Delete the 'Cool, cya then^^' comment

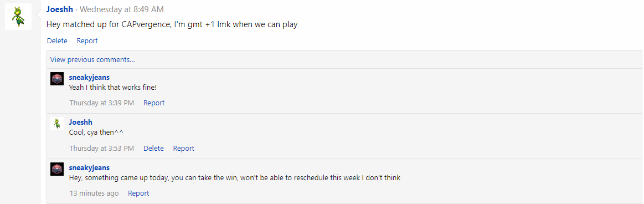[x=153, y=148]
